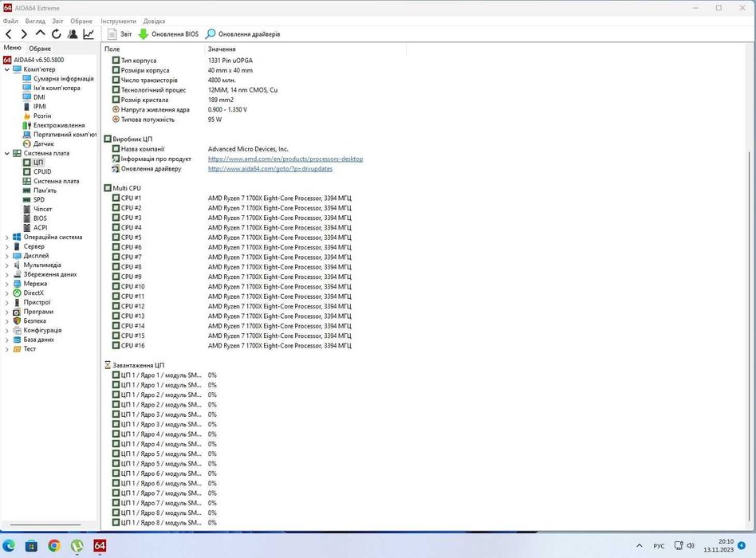This screenshot has width=756, height=558.
Task: Select Пам'ять memory tree item
Action: click(45, 191)
